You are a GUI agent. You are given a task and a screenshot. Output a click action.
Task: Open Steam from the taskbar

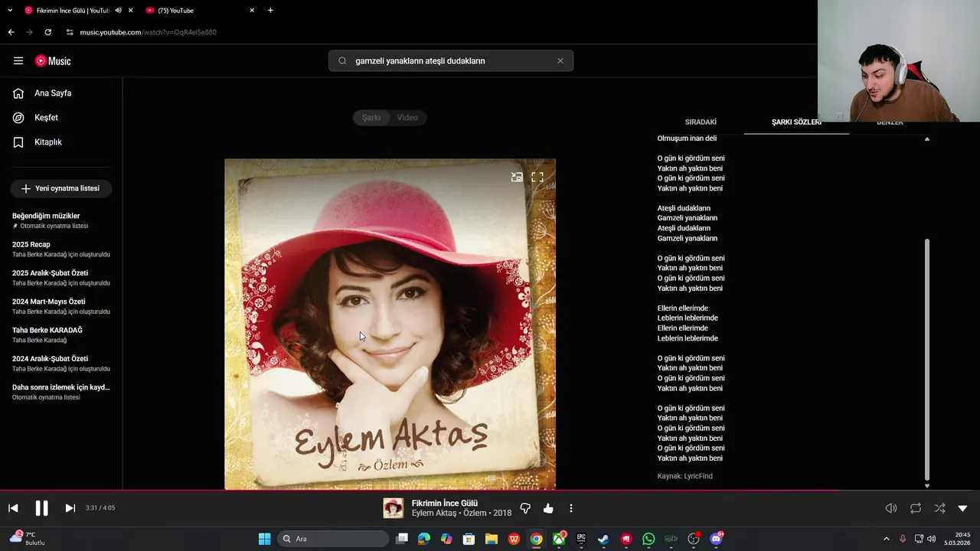pyautogui.click(x=603, y=539)
